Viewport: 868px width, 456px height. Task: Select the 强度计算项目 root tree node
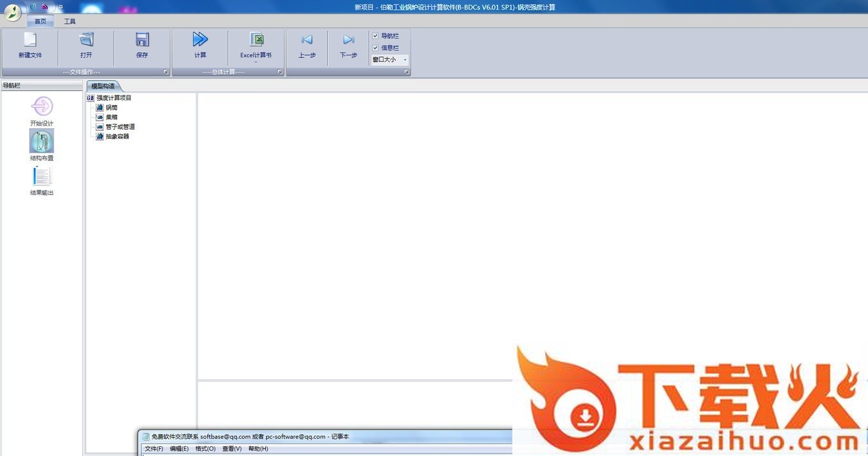pyautogui.click(x=114, y=98)
